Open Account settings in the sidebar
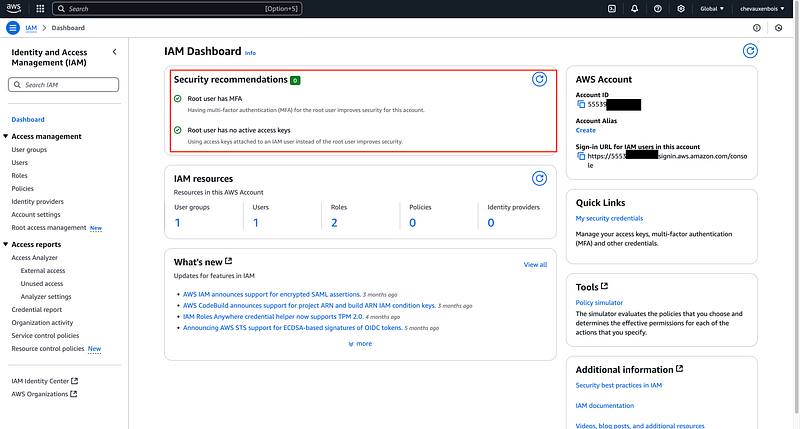Image resolution: width=800 pixels, height=429 pixels. tap(36, 215)
